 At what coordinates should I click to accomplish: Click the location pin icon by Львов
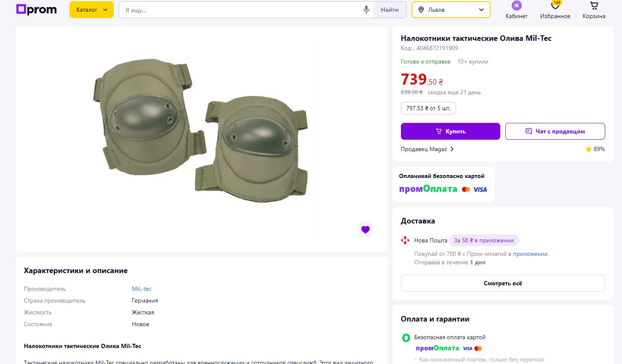pyautogui.click(x=421, y=10)
